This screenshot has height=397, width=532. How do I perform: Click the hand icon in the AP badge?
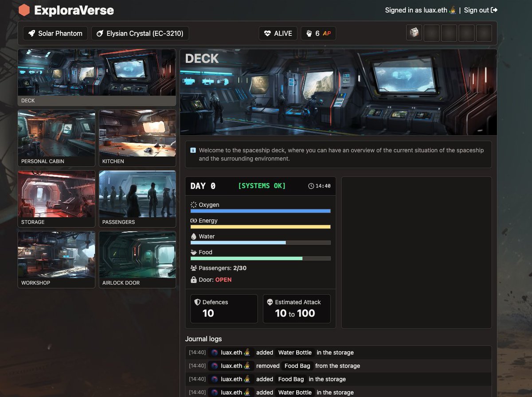pyautogui.click(x=309, y=33)
